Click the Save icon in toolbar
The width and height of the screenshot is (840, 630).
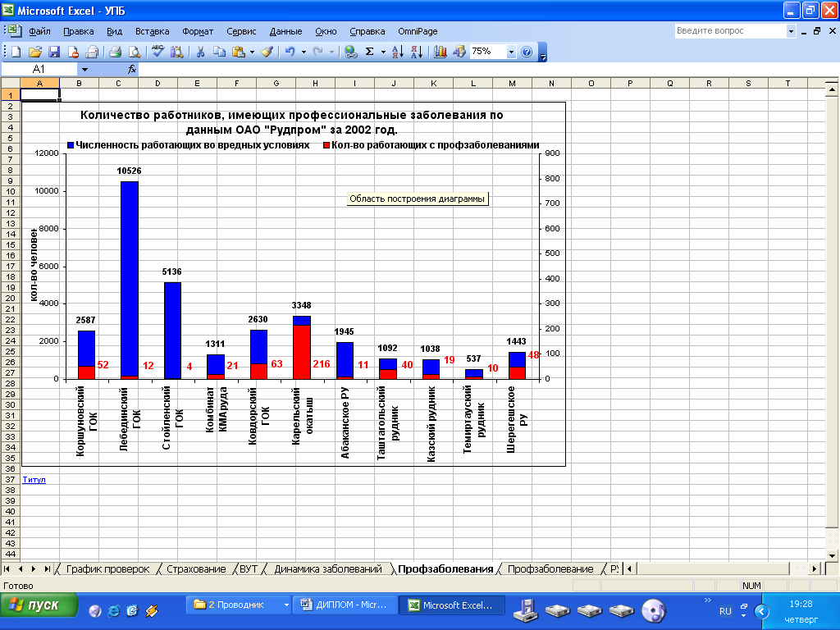tap(54, 52)
